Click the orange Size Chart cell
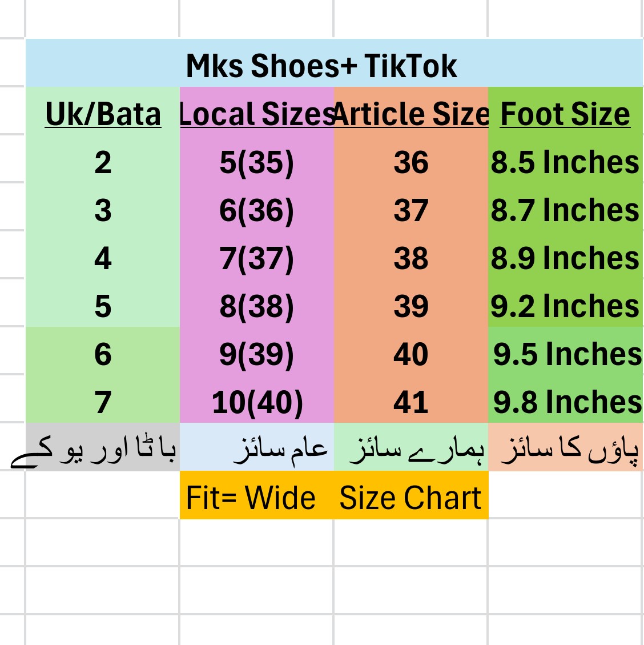This screenshot has width=644, height=645. click(x=410, y=497)
